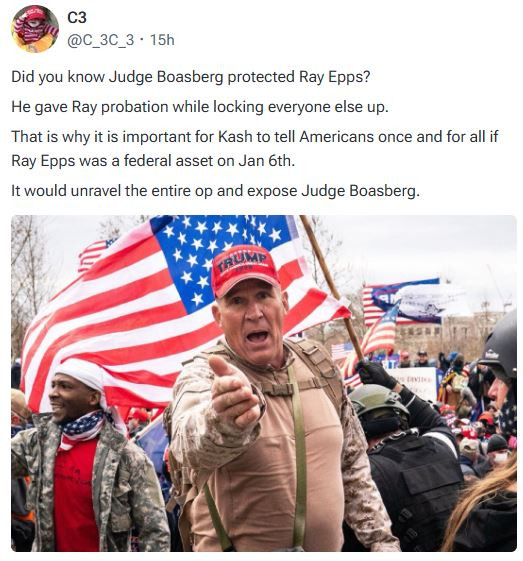Click the person in the green tactical helmet
The width and height of the screenshot is (523, 561).
[404, 465]
